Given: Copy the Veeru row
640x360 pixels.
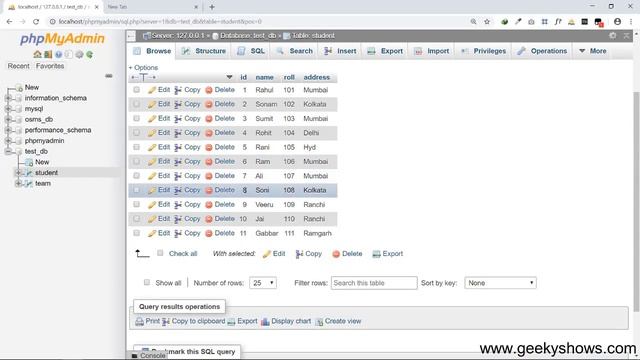Looking at the screenshot, I should (x=187, y=204).
